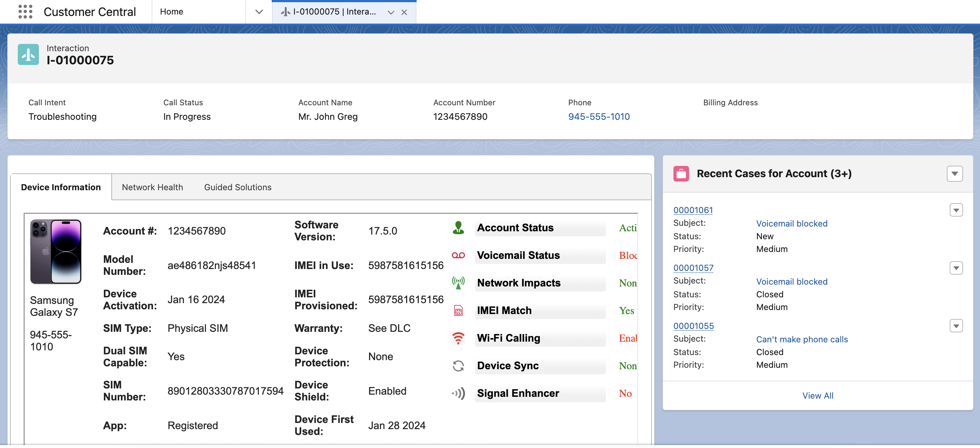Viewport: 980px width, 448px height.
Task: Open actions menu for case 00001055
Action: click(x=956, y=326)
